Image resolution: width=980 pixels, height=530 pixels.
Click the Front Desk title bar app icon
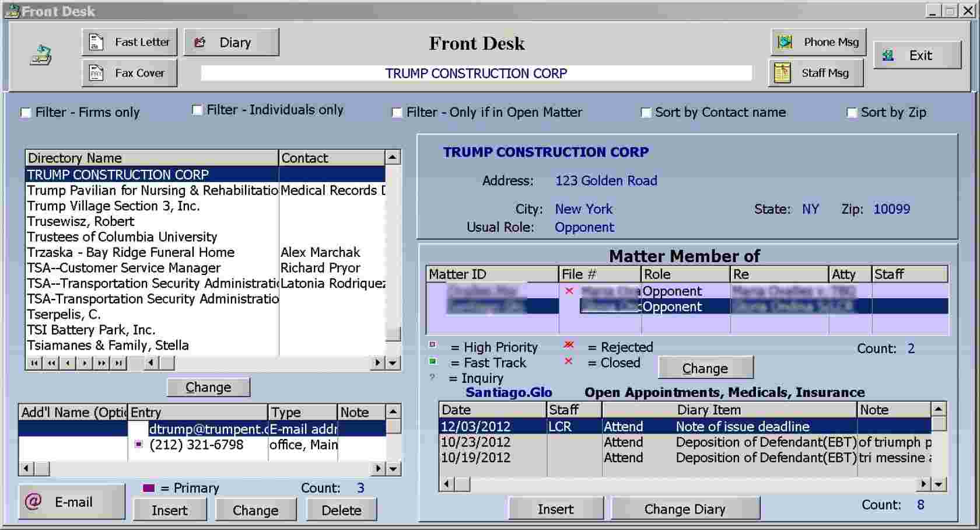[12, 11]
